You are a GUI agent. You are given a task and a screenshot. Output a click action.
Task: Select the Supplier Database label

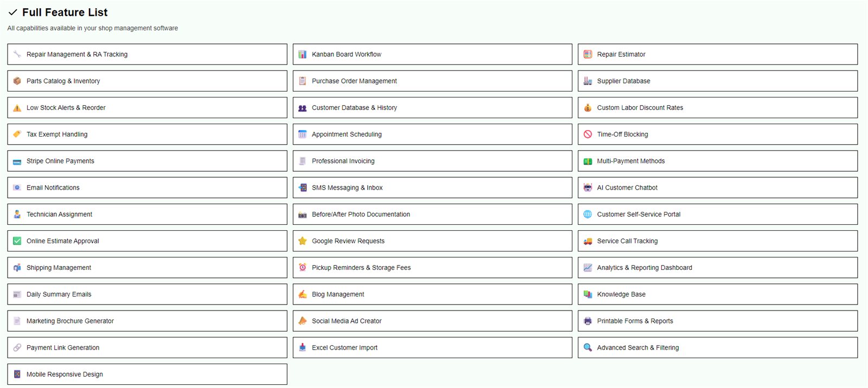pyautogui.click(x=623, y=81)
